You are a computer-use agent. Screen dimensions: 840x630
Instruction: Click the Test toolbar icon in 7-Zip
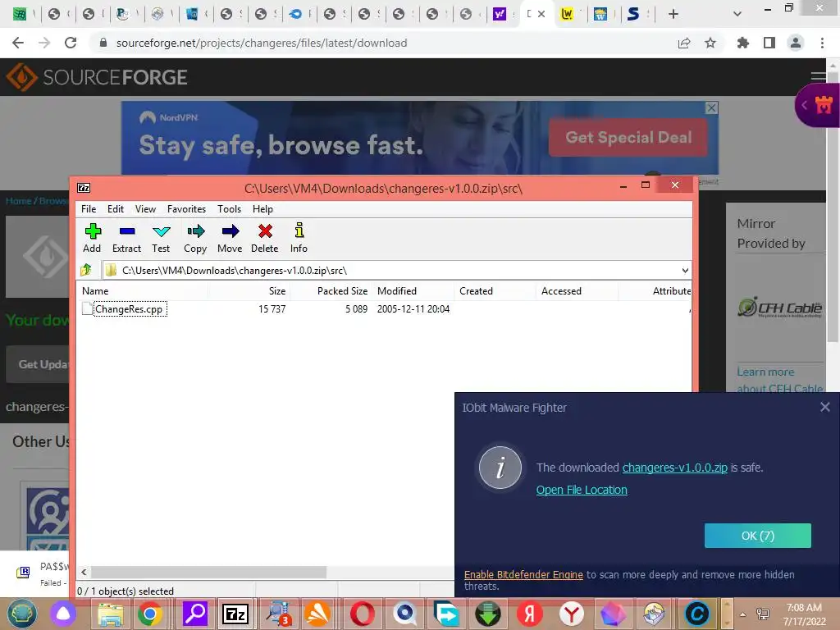[x=161, y=238]
